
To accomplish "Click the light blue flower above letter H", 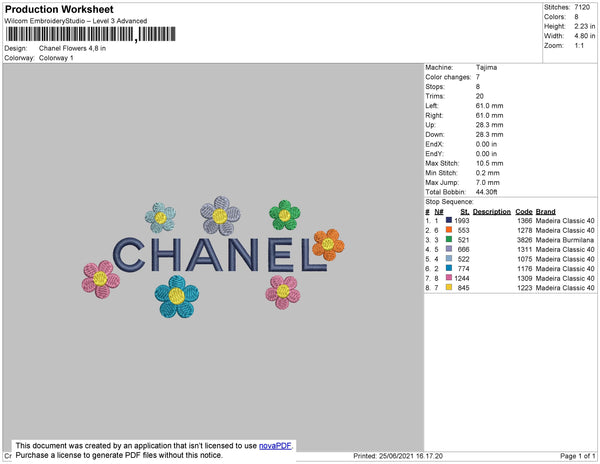I will pyautogui.click(x=160, y=218).
